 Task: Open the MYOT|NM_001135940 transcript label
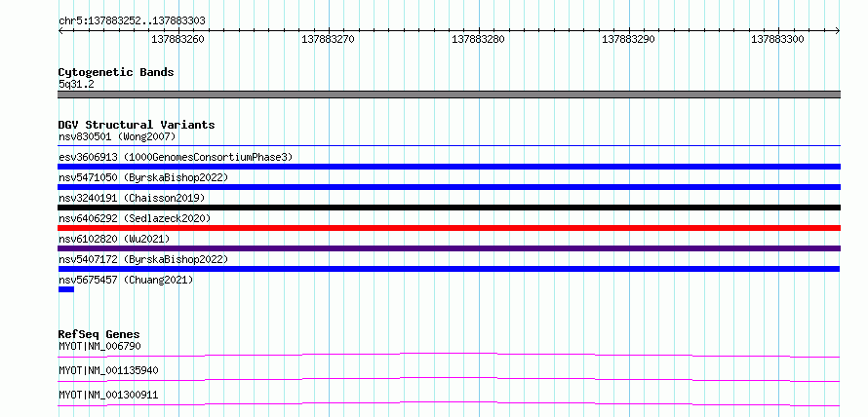click(x=108, y=370)
